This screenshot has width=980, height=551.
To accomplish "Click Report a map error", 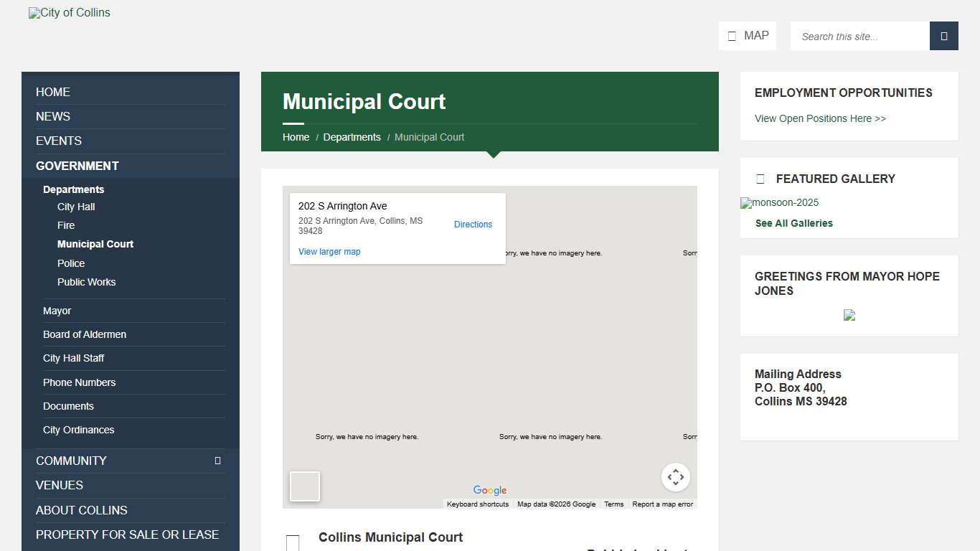I will tap(662, 504).
